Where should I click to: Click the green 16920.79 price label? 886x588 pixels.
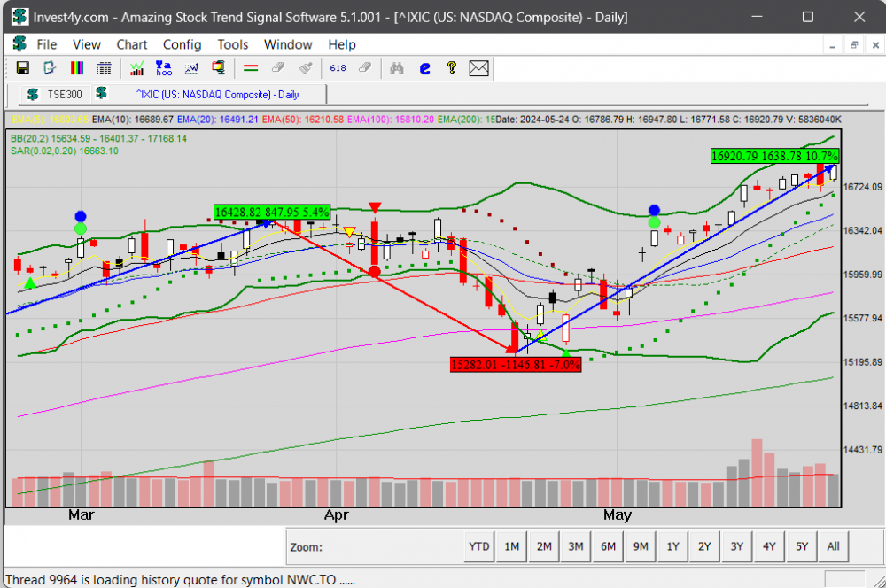tap(773, 156)
